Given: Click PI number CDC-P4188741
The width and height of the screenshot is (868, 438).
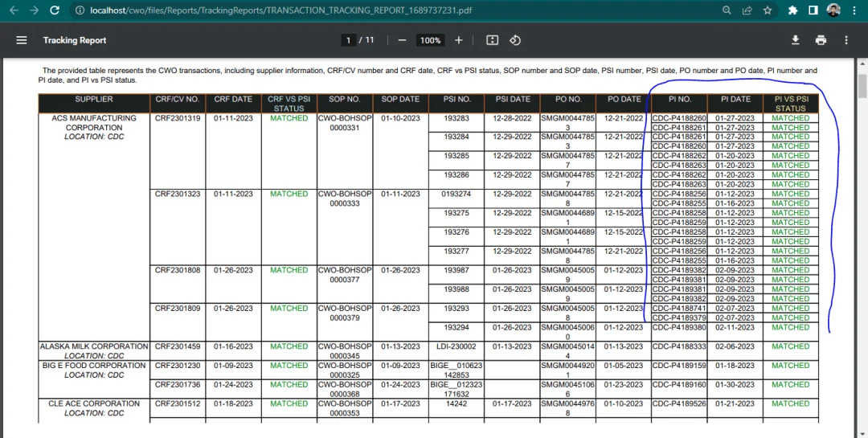Looking at the screenshot, I should coord(679,309).
